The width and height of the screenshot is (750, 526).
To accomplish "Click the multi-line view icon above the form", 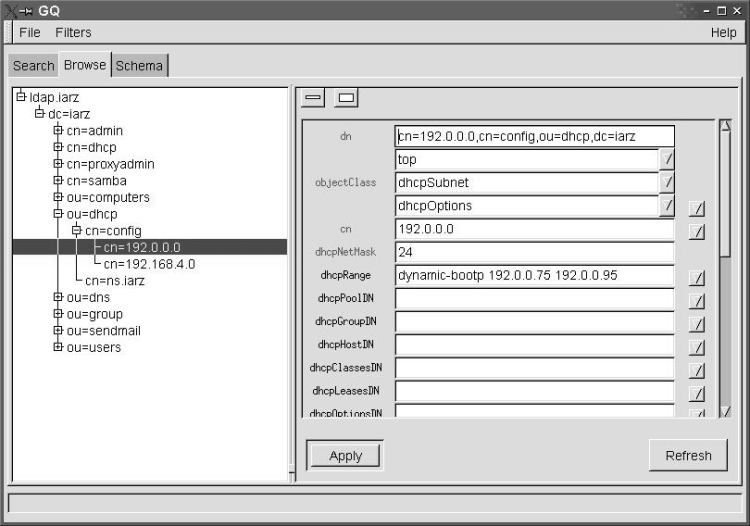I will click(346, 98).
